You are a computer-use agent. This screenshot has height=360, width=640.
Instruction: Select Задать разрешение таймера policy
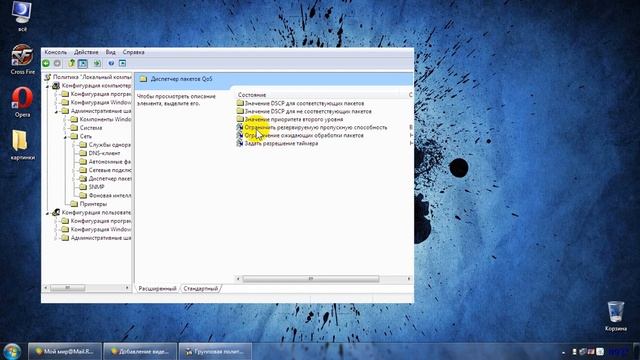[281, 144]
